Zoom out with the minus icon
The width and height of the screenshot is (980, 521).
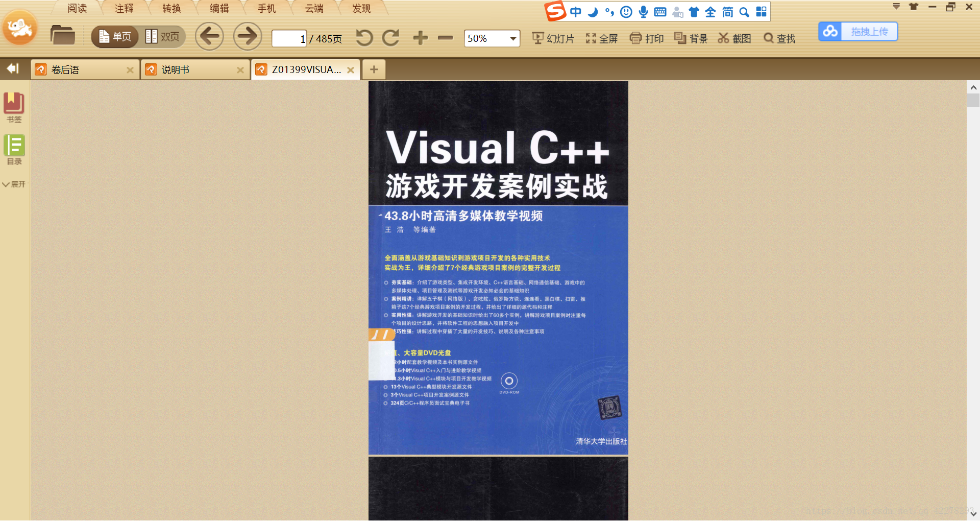tap(446, 38)
